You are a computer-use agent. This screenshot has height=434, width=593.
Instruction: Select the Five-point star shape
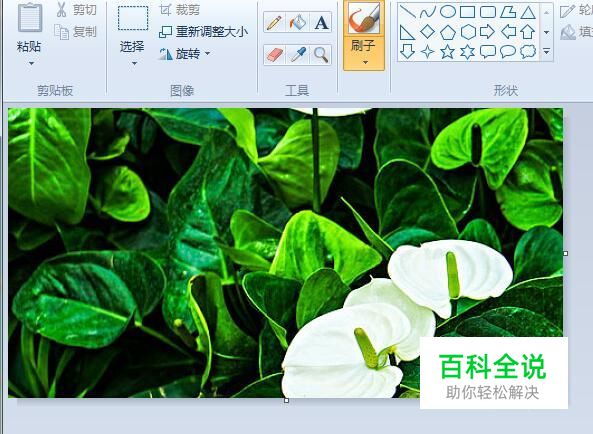[x=447, y=51]
